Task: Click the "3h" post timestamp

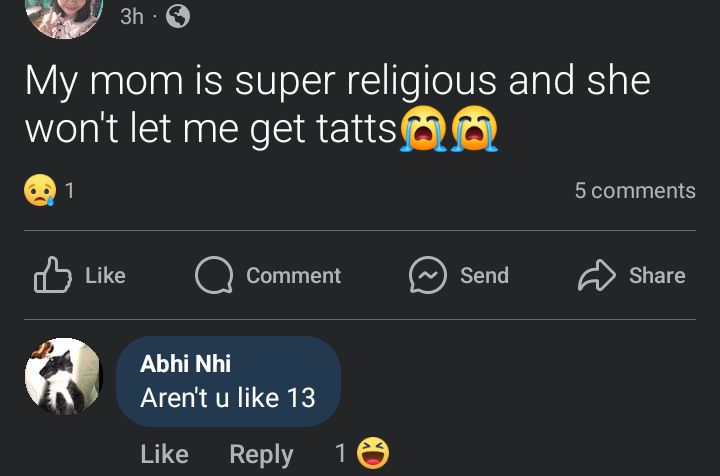Action: pyautogui.click(x=131, y=16)
